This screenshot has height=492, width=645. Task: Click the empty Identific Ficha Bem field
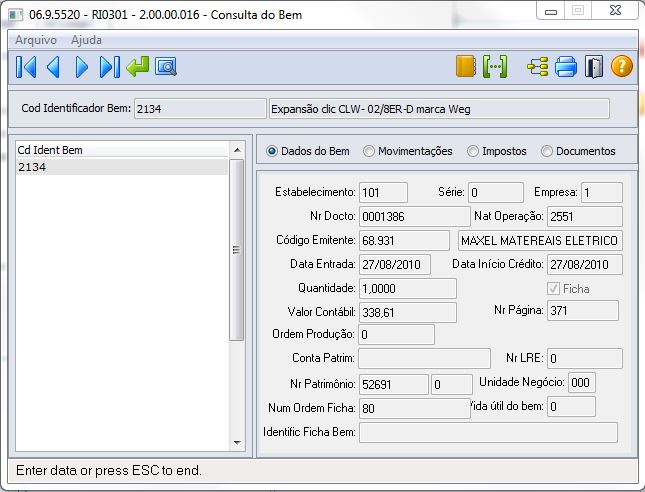click(x=488, y=432)
